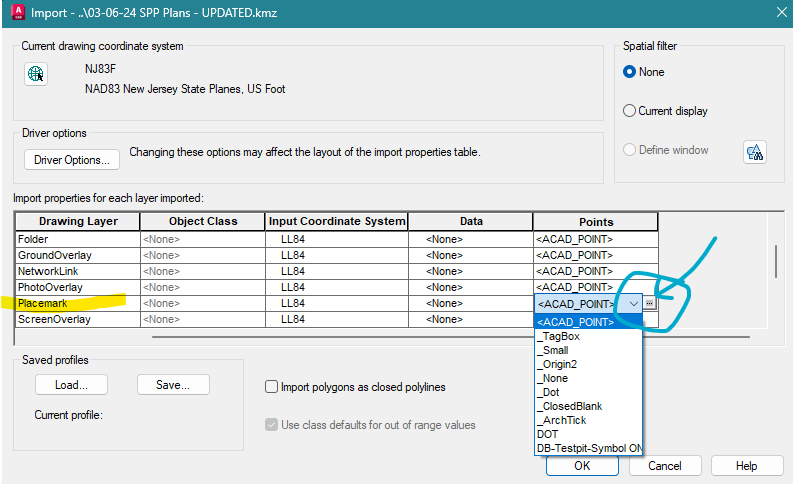Image resolution: width=793 pixels, height=484 pixels.
Task: Click Points cell in PhotoOverlay row
Action: click(x=596, y=287)
